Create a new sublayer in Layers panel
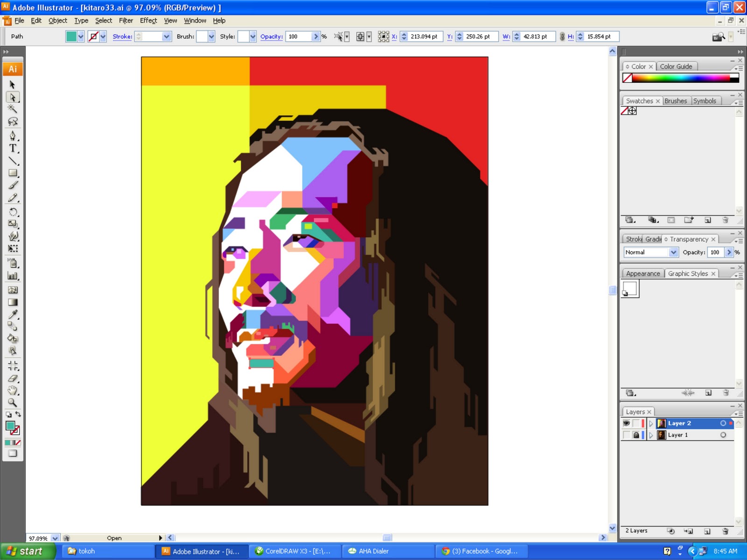Image resolution: width=747 pixels, height=560 pixels. [x=689, y=531]
